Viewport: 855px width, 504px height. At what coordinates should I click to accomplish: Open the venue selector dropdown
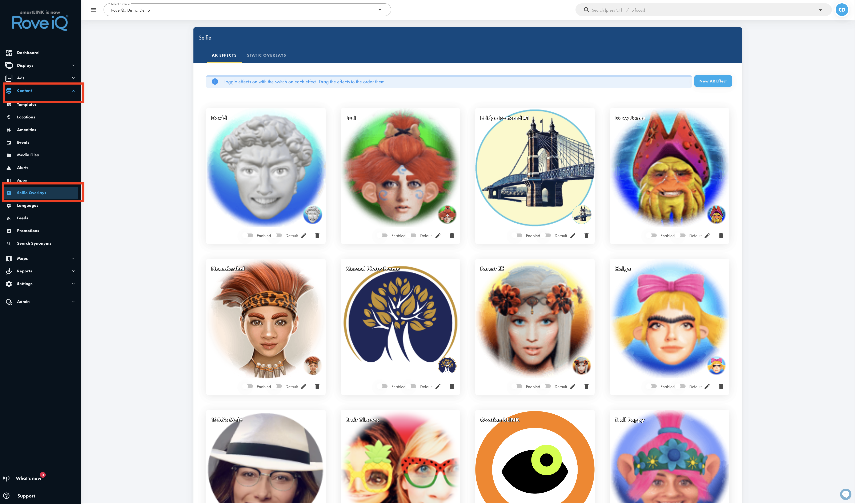click(x=247, y=10)
